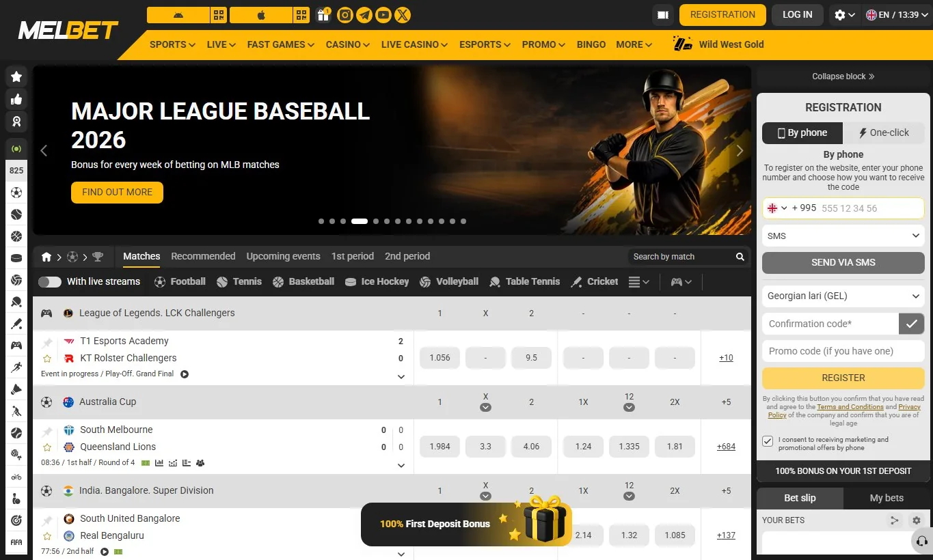Open the thumbs-up Recommended sidebar icon
933x560 pixels.
click(16, 100)
